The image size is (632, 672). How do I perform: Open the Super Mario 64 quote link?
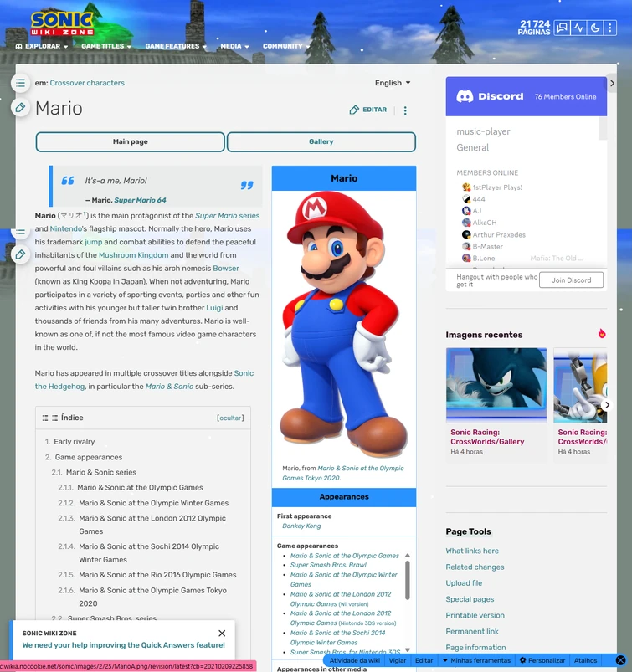coord(140,200)
